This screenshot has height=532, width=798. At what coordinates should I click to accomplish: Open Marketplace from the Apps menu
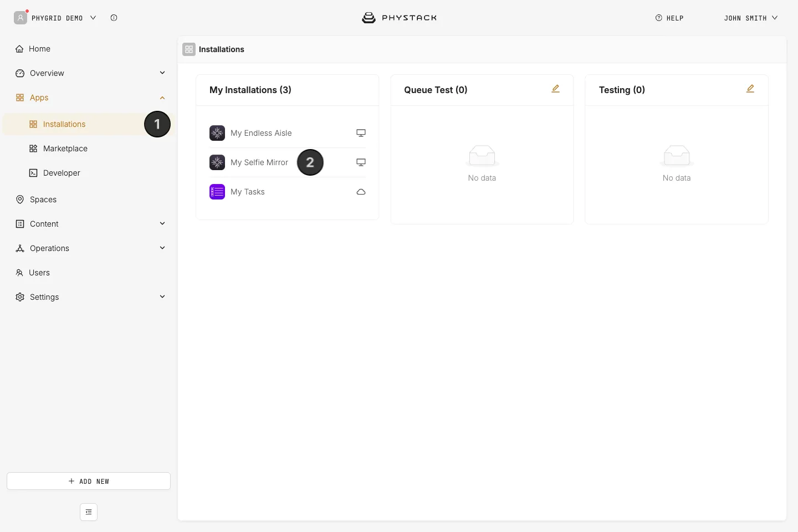65,149
